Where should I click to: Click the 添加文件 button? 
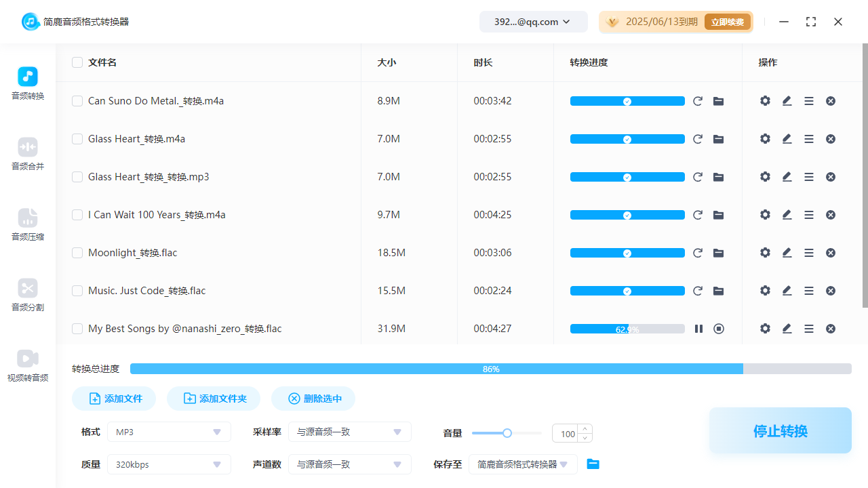[114, 399]
